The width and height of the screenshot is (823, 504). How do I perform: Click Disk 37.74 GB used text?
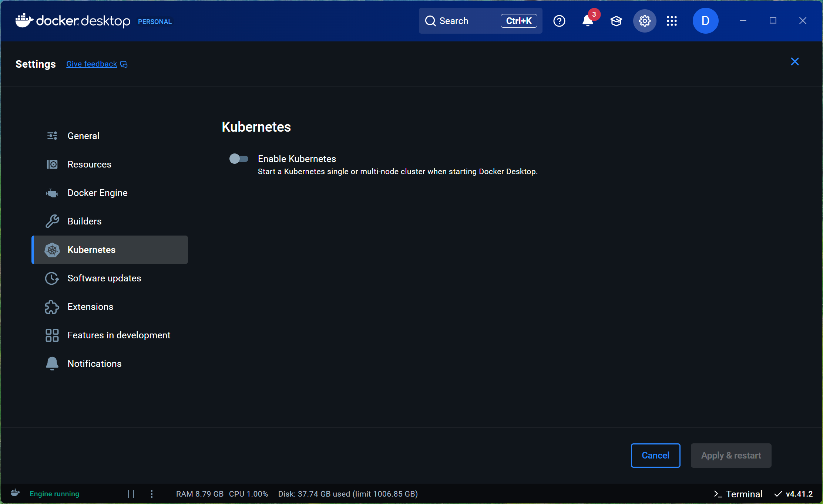click(x=348, y=494)
